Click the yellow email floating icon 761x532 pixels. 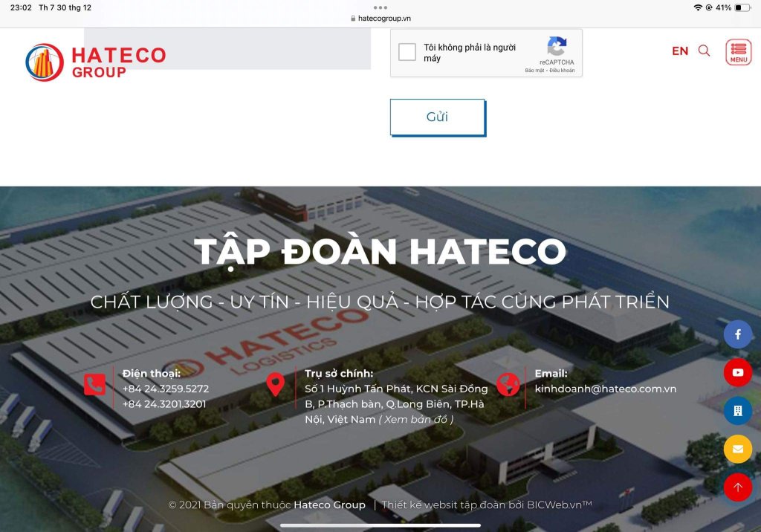738,449
